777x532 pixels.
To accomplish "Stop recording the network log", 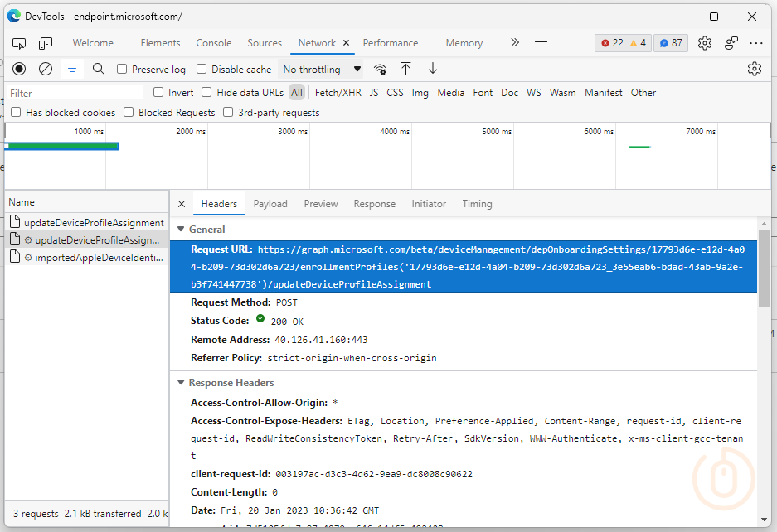I will (18, 69).
